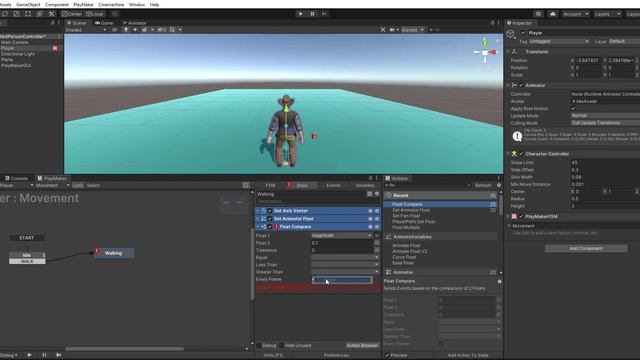Click the scene orientation gizmo
Viewport: 640px width, 360px height.
[485, 51]
